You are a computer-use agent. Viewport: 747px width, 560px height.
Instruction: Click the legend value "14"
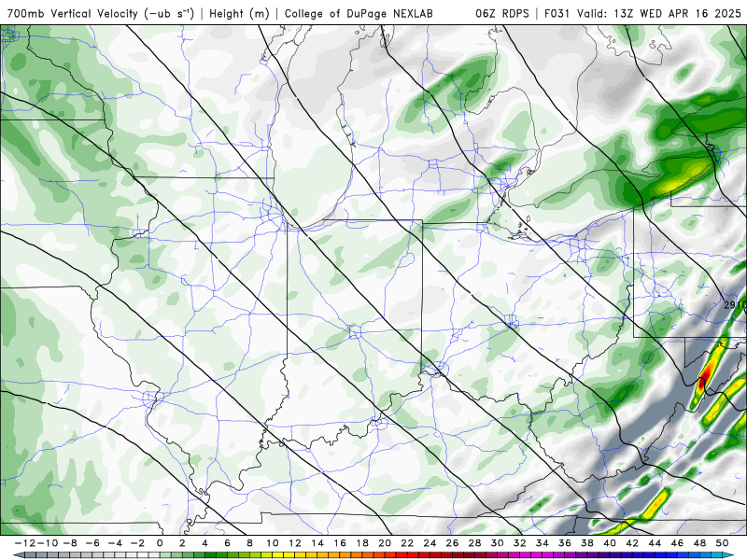[x=317, y=543]
